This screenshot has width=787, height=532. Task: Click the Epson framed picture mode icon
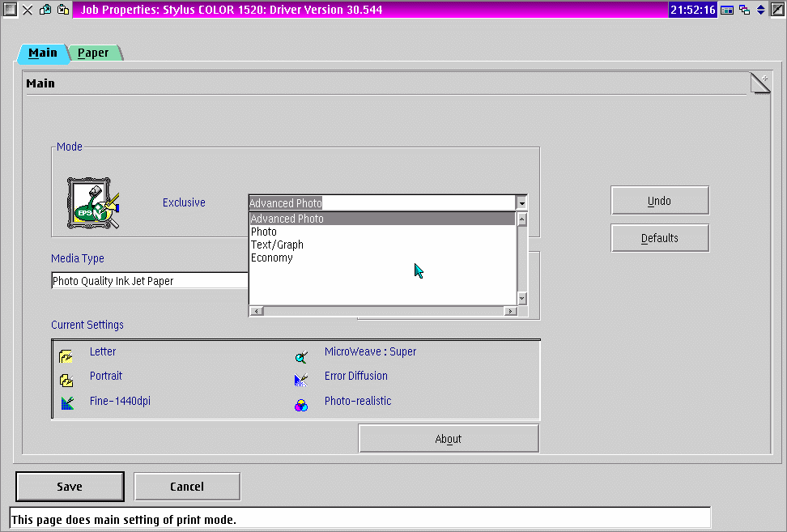pos(93,202)
